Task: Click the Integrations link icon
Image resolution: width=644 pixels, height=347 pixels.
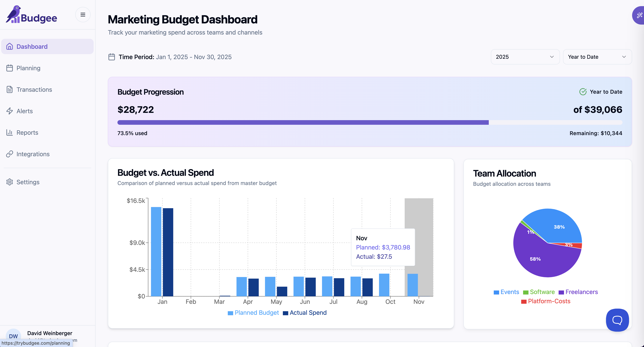Action: click(10, 154)
